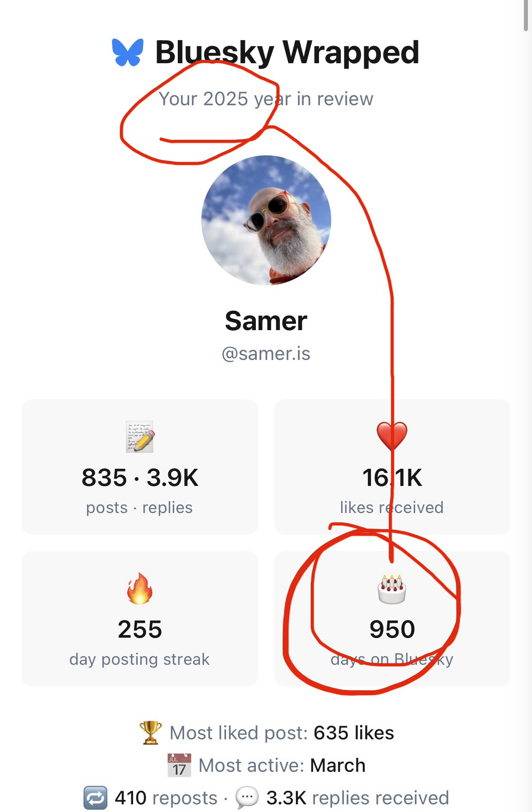Tap the 16.1K likes received card
Image resolution: width=532 pixels, height=812 pixels.
point(392,467)
